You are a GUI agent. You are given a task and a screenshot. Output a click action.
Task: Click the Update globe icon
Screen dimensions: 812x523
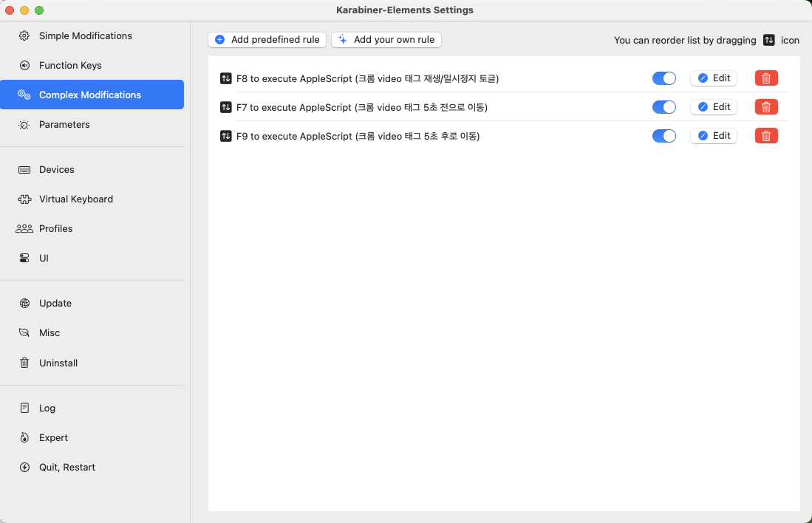pos(24,303)
